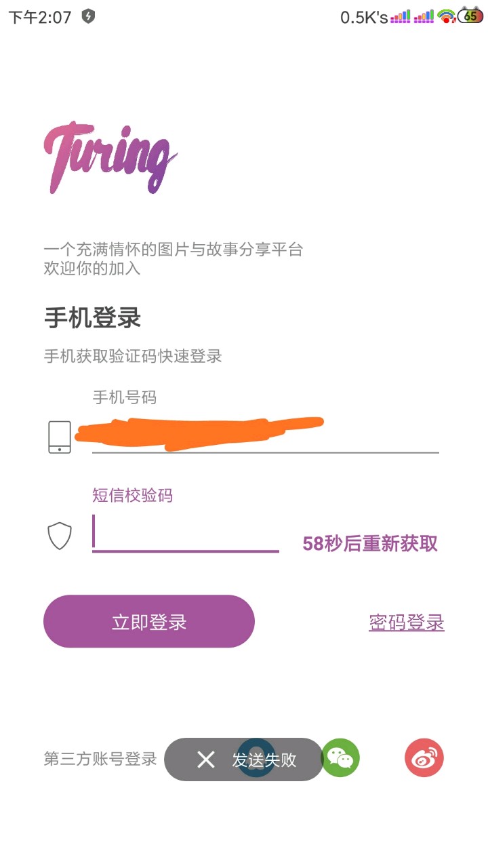The image size is (488, 868).
Task: Tap the Turing logo
Action: [110, 157]
